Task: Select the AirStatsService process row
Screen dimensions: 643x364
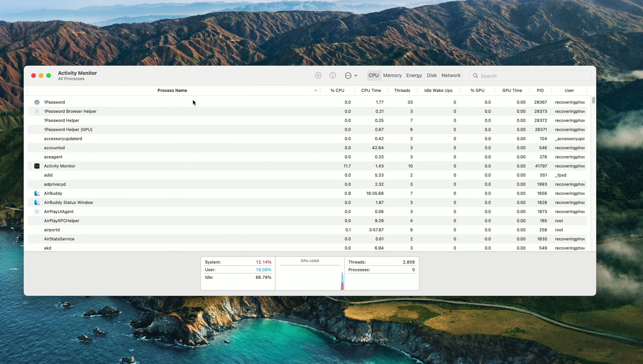Action: 307,239
